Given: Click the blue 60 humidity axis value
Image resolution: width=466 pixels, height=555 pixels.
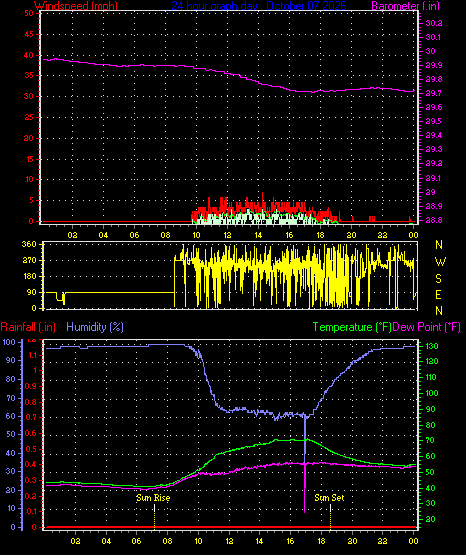Looking at the screenshot, I should 11,416.
